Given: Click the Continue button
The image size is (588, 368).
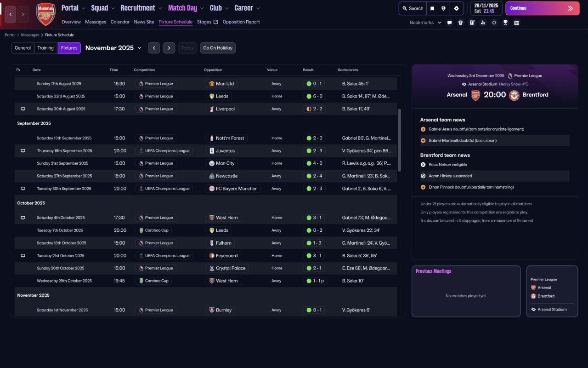Looking at the screenshot, I should click(543, 8).
